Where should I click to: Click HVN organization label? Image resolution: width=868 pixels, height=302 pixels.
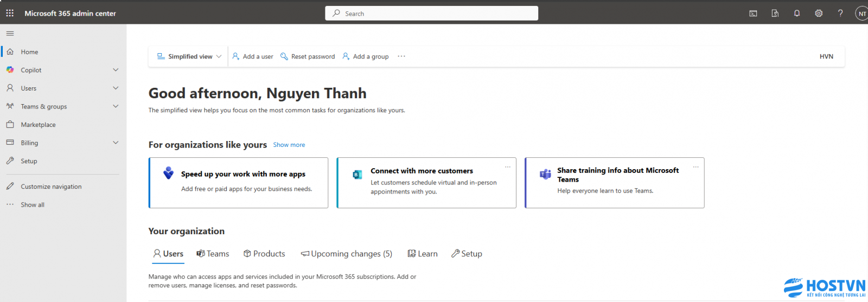click(x=826, y=56)
